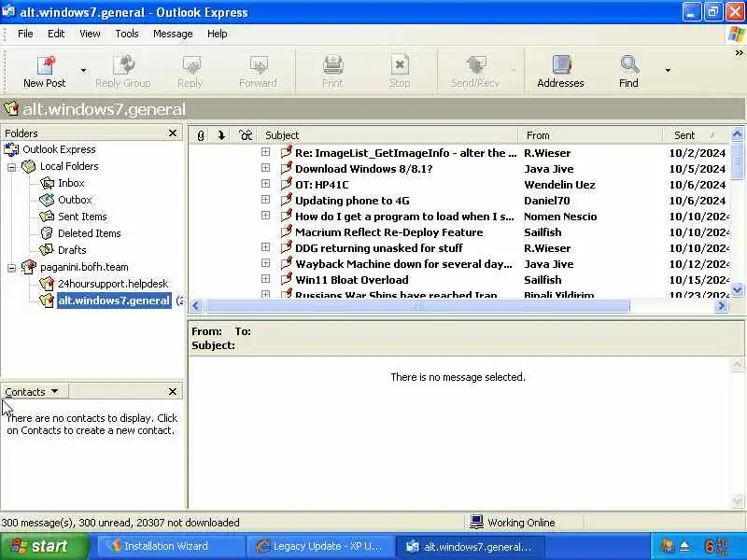Image resolution: width=747 pixels, height=560 pixels.
Task: Select alt.windows7.general newsgroup in tree
Action: (114, 301)
